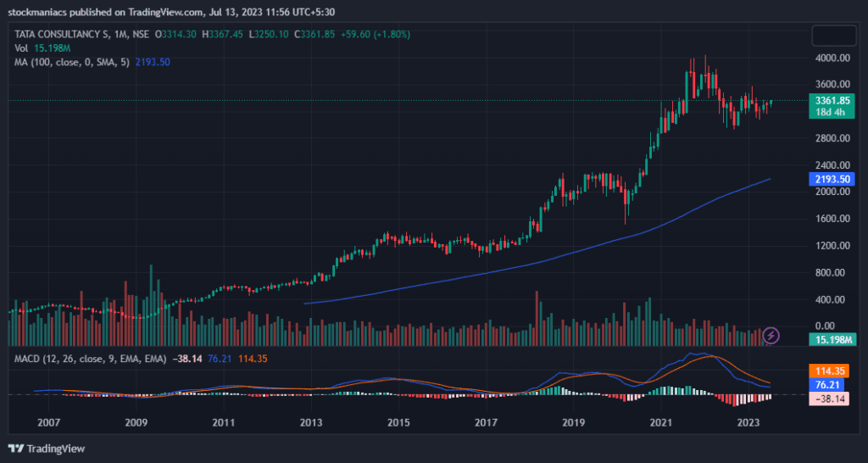Click the 3361.85 current price label on axis

pos(832,101)
